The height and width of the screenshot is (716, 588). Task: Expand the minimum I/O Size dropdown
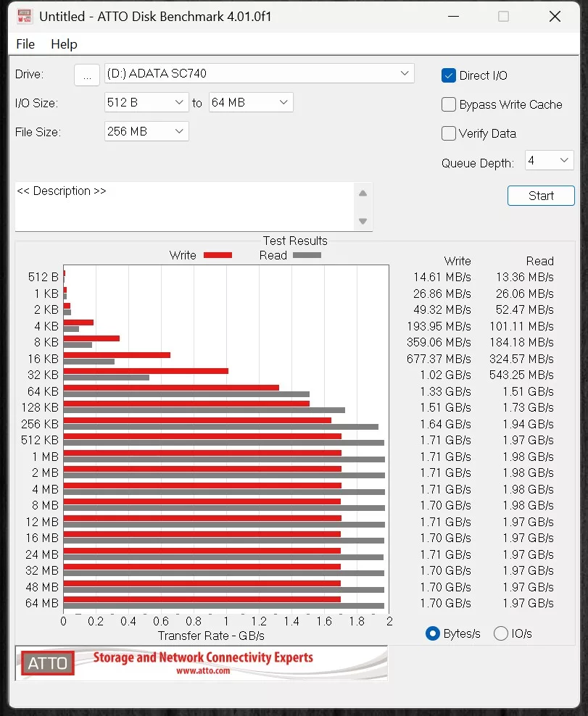point(146,103)
